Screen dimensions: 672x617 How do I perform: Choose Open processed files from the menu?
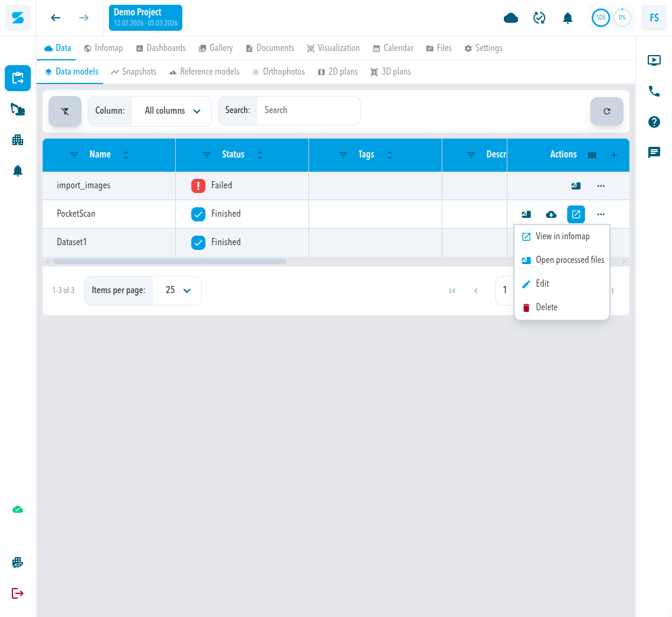tap(561, 260)
